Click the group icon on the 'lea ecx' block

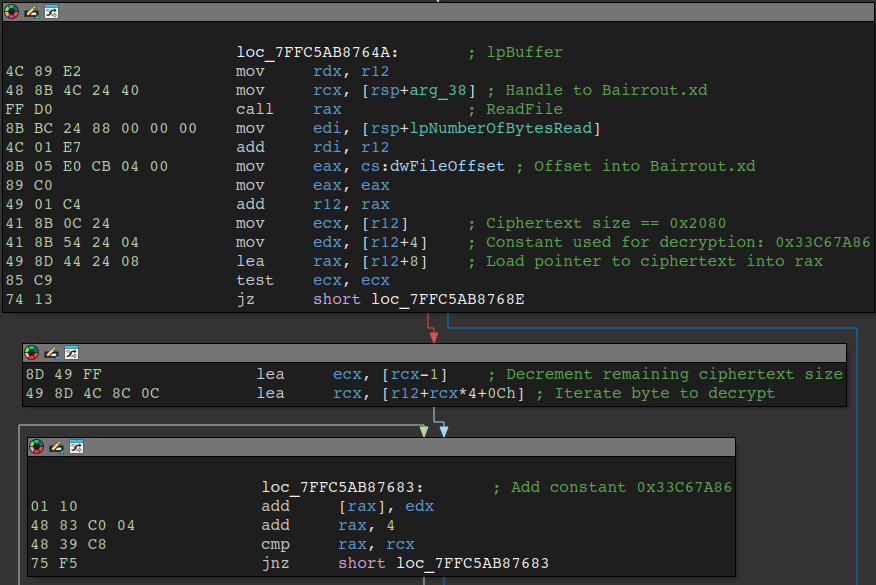(72, 353)
